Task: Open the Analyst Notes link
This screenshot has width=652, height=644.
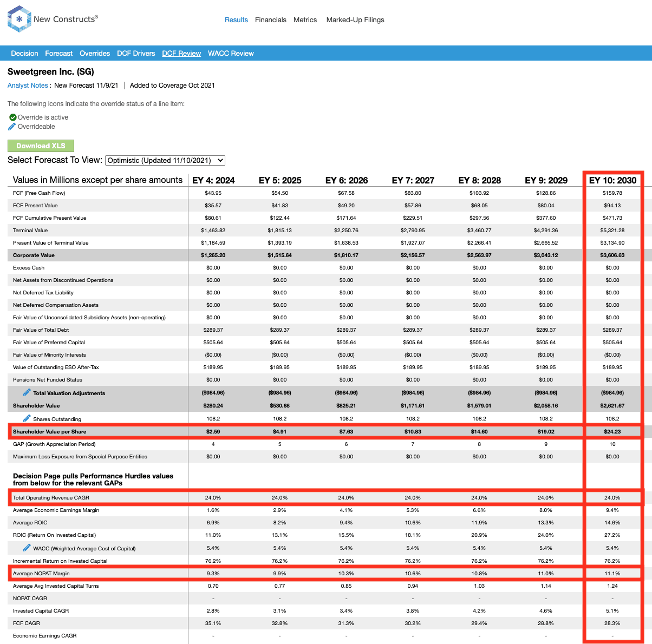Action: 28,86
